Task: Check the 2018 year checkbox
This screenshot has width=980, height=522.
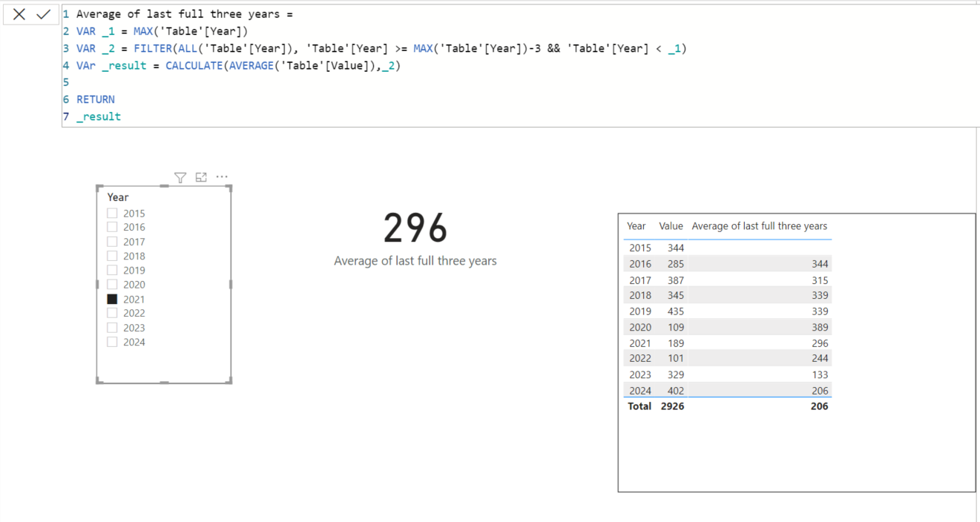Action: pyautogui.click(x=113, y=256)
